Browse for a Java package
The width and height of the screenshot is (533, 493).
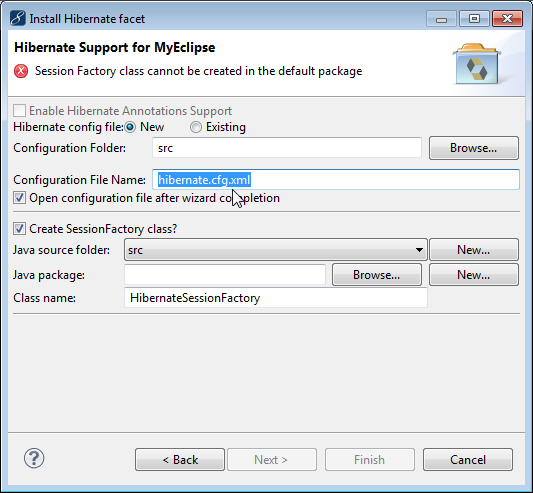point(377,275)
